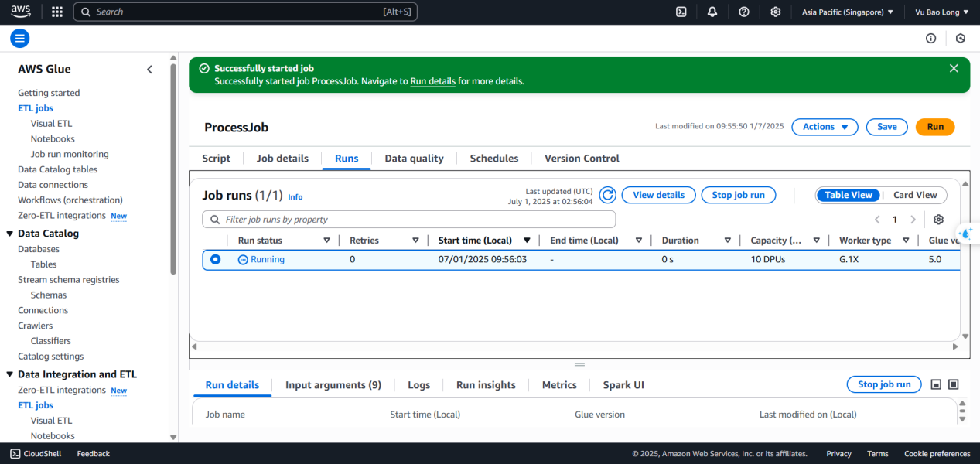Open the notifications bell

click(x=712, y=12)
